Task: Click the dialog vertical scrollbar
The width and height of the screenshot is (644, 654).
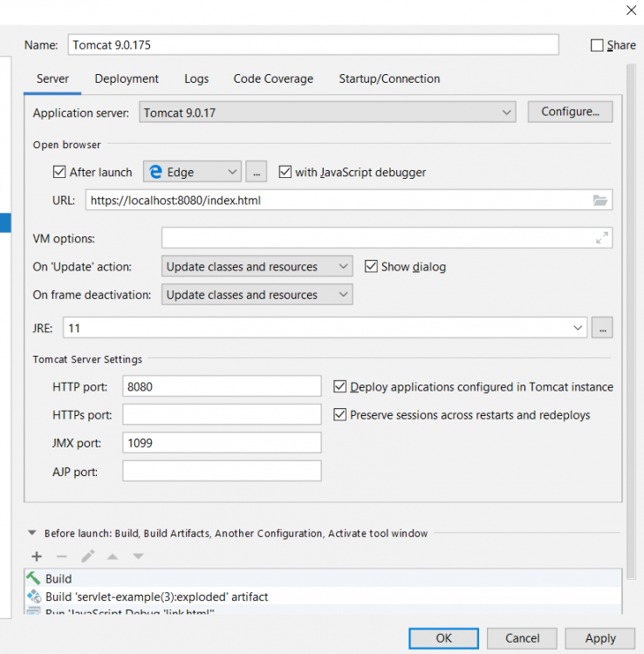Action: point(631,321)
